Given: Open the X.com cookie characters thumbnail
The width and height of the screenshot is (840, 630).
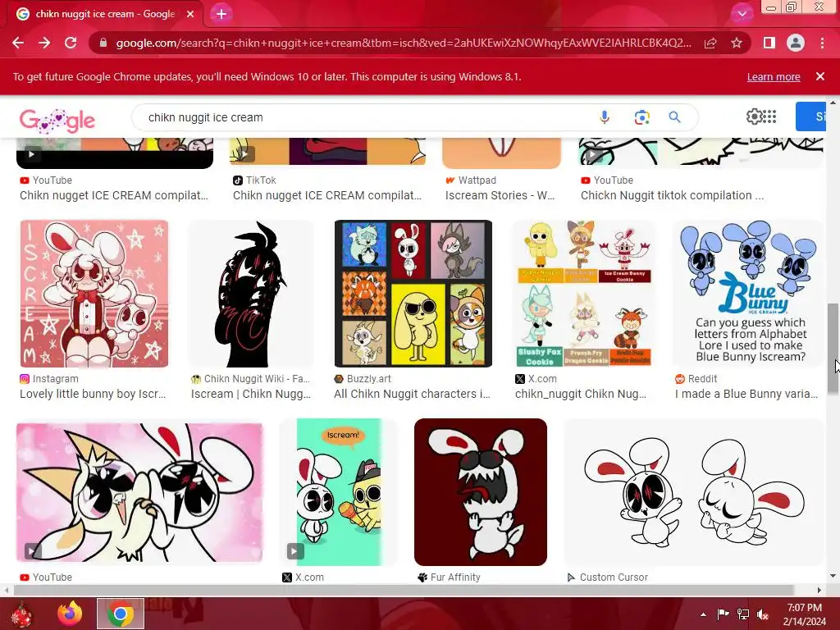Looking at the screenshot, I should 584,294.
